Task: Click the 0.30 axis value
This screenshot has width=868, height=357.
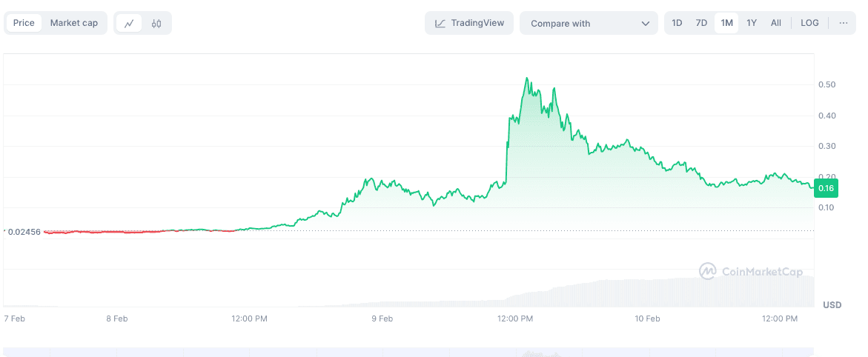Action: coord(826,146)
